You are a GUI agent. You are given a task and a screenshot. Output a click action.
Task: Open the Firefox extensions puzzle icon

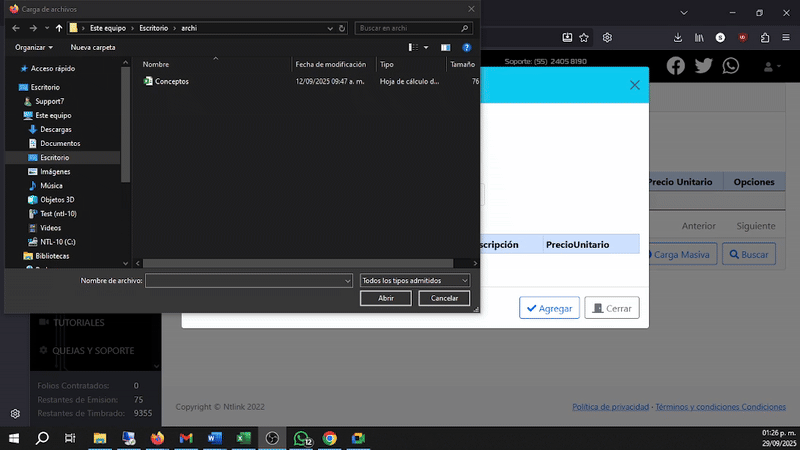(x=764, y=37)
